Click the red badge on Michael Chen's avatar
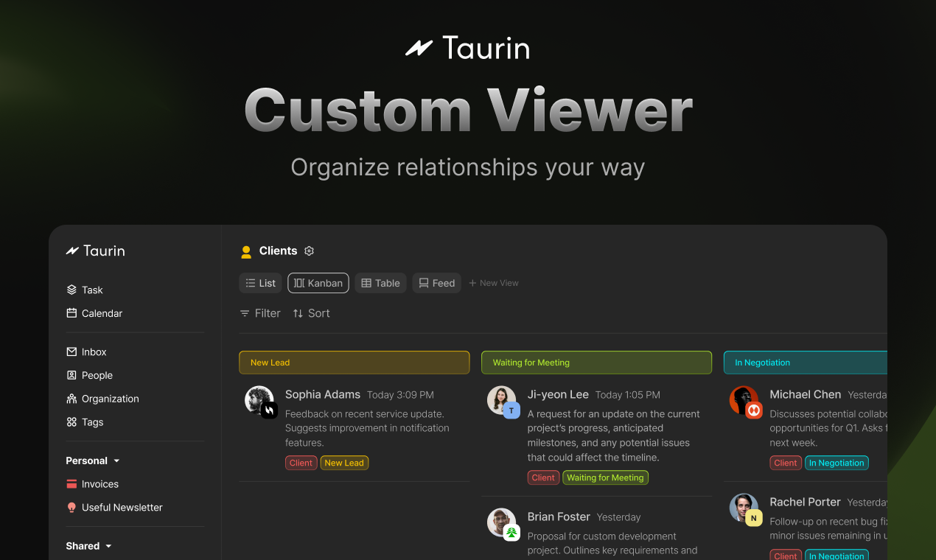The width and height of the screenshot is (936, 560). pyautogui.click(x=753, y=410)
